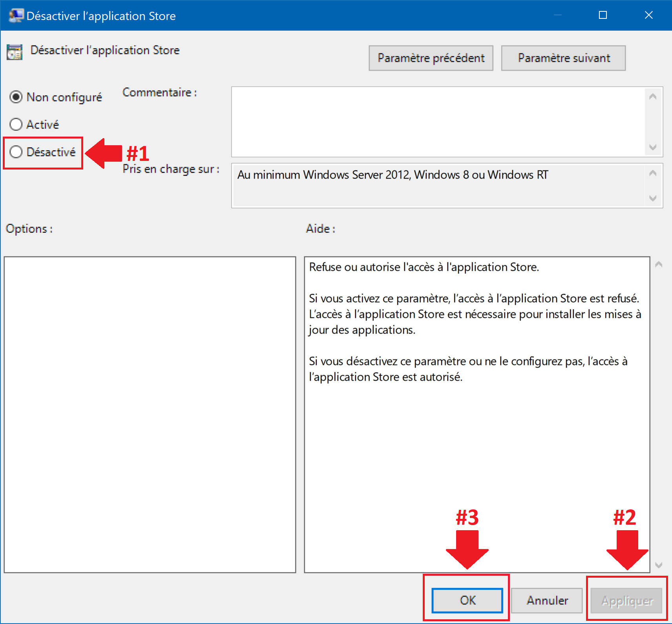Click the policy setting icon beside the title
The image size is (672, 624).
click(x=15, y=52)
